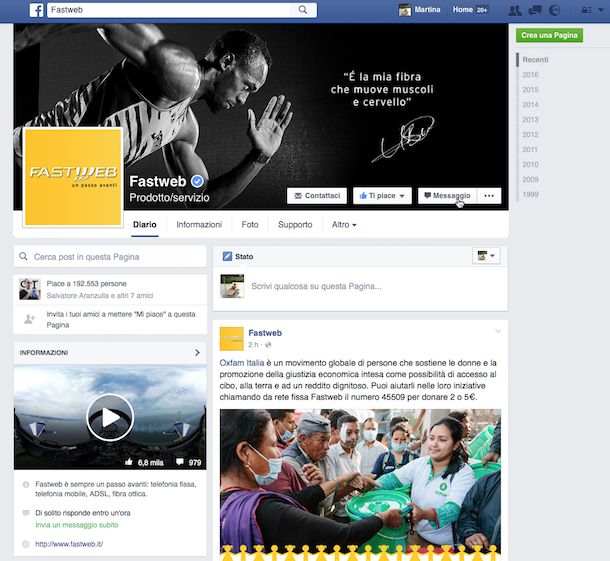Click the friend avatar beside likes count
Screen dimensions: 610x561
click(x=30, y=289)
